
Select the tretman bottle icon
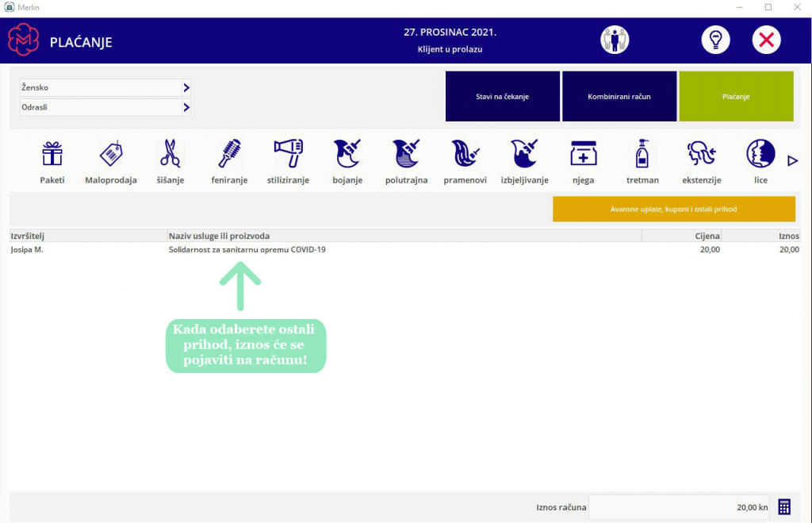(x=642, y=153)
